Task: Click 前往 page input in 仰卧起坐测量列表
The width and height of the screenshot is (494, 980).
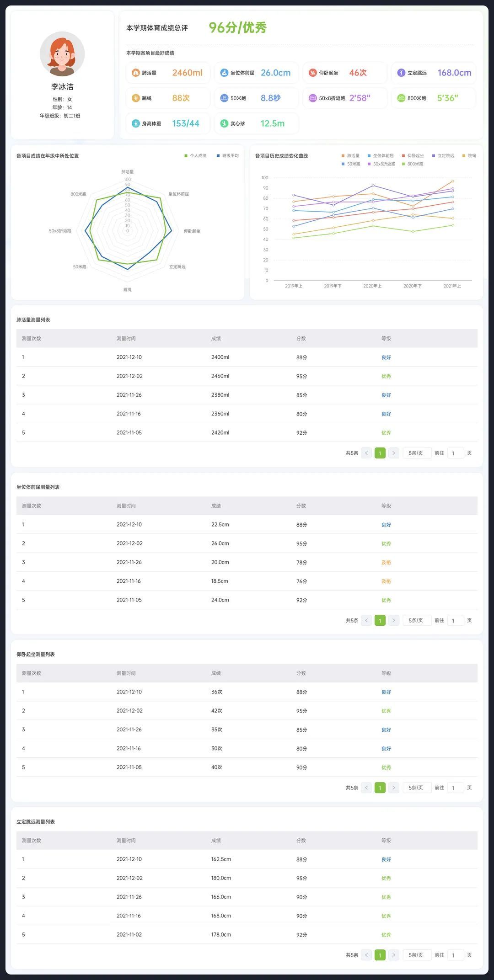Action: click(455, 788)
